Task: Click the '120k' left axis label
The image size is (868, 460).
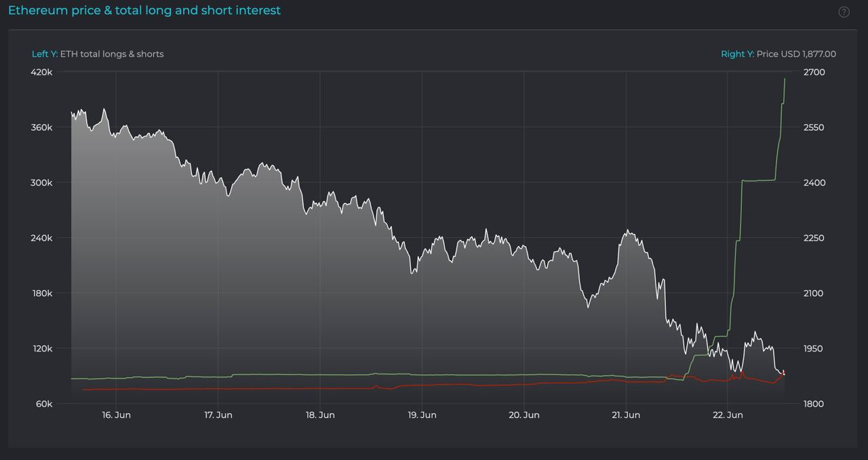Action: (42, 348)
